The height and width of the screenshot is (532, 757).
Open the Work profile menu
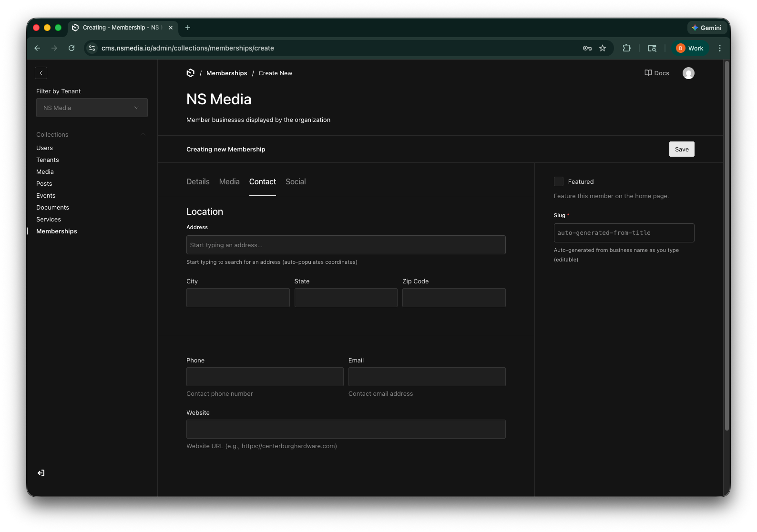(690, 48)
